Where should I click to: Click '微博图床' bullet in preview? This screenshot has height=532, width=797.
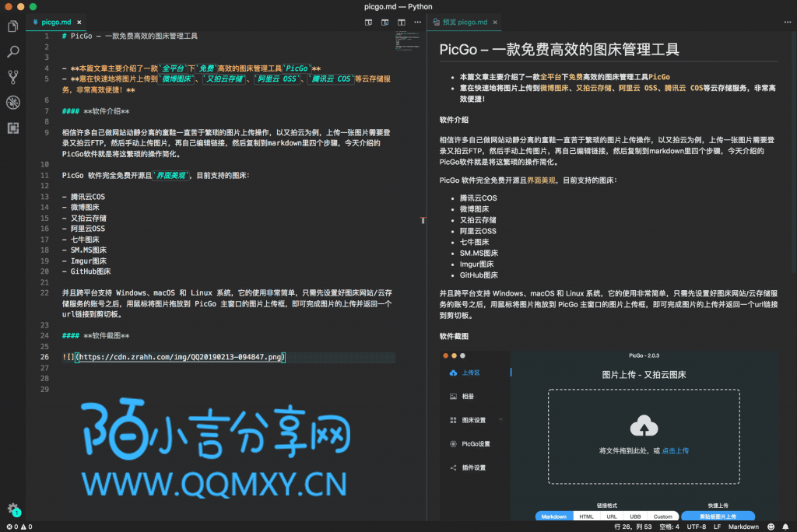click(x=474, y=209)
